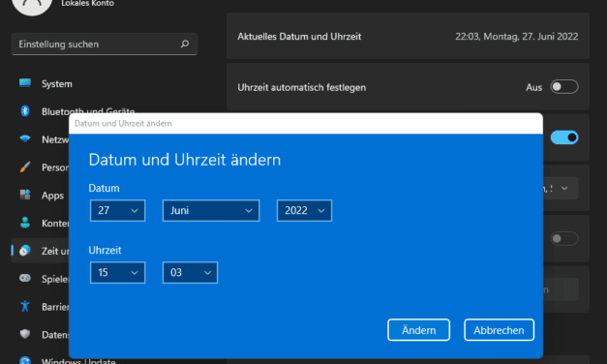Click the Abbrechen button
The image size is (607, 364).
click(x=499, y=330)
